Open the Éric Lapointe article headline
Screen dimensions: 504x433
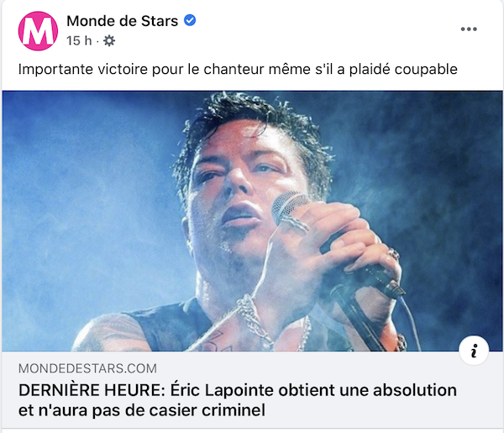point(238,400)
